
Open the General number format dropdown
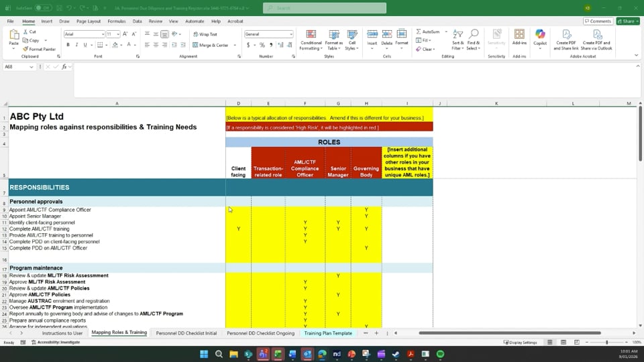pos(290,34)
